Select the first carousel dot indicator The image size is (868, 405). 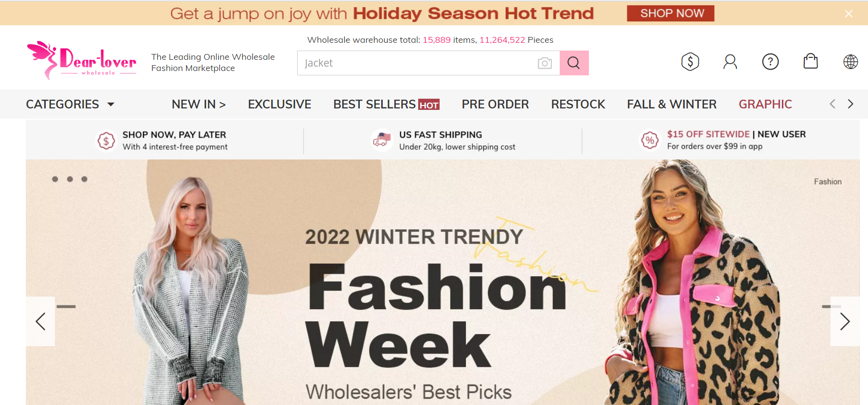pos(55,179)
